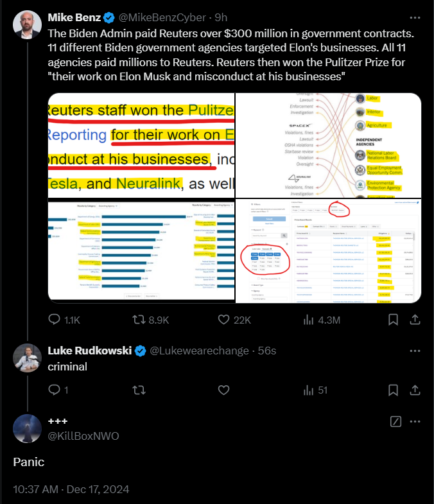Open the agencies diagram image

pos(328,145)
